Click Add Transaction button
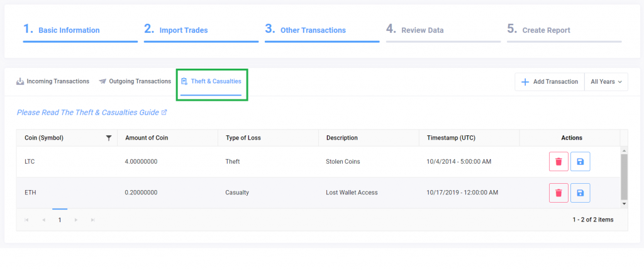 tap(550, 82)
